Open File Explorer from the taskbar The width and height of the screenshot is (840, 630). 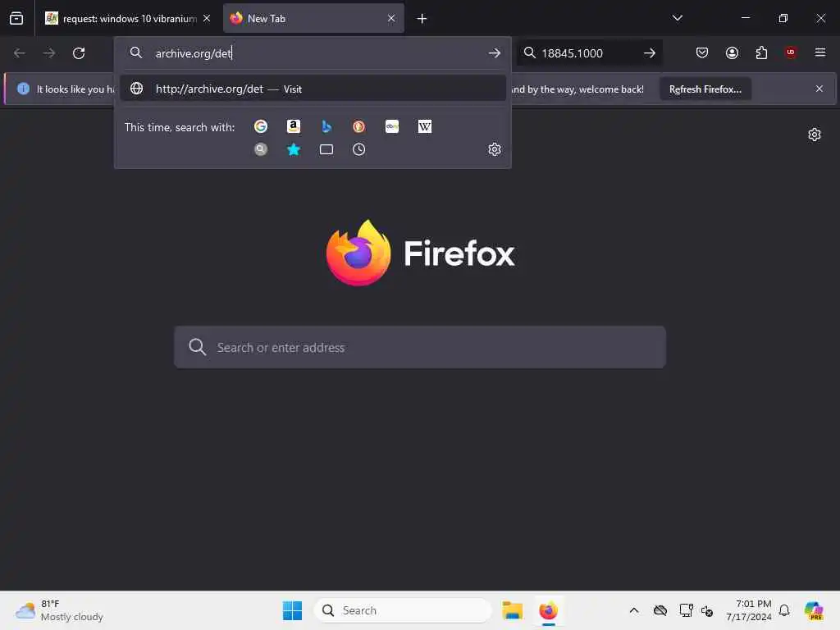512,610
